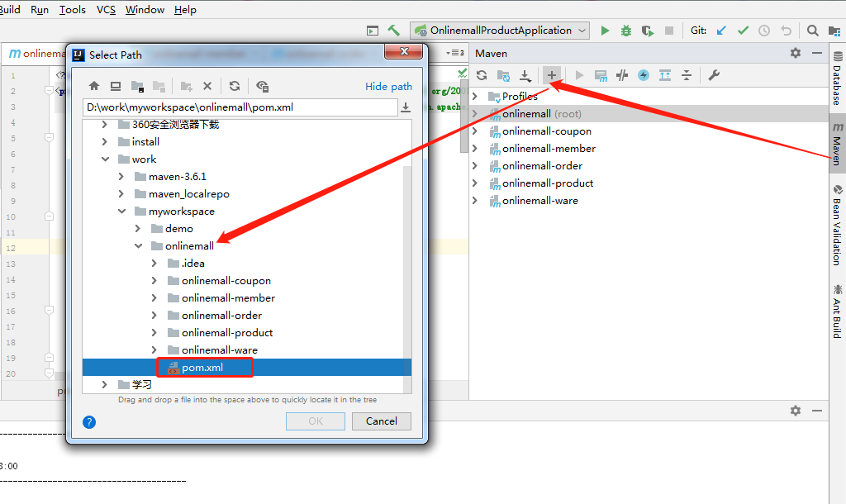Click the Desktop directory icon in Select Path

[116, 86]
